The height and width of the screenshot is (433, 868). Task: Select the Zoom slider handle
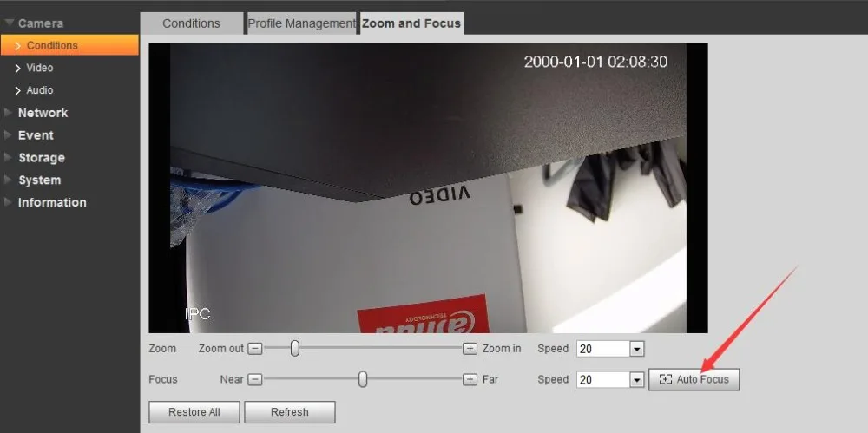pos(295,348)
